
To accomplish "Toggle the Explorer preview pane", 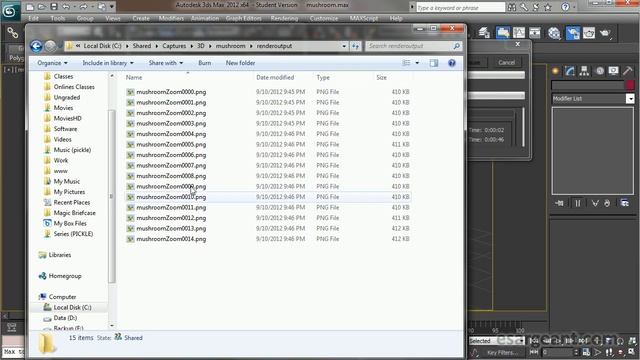I will click(x=433, y=63).
